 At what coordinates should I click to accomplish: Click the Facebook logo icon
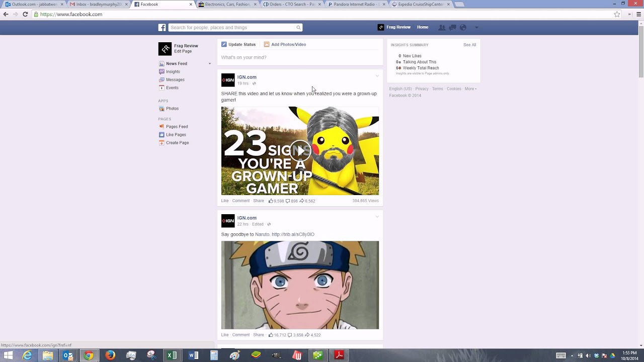coord(162,28)
